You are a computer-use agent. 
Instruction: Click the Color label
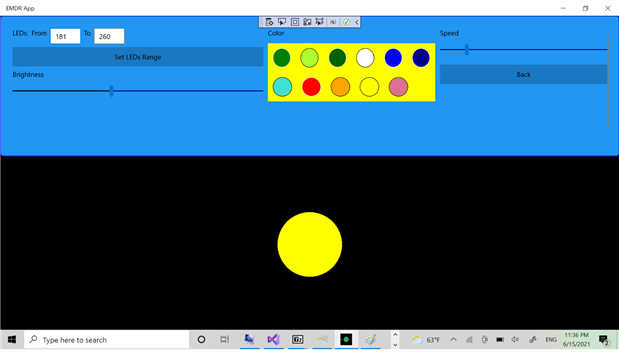point(276,33)
